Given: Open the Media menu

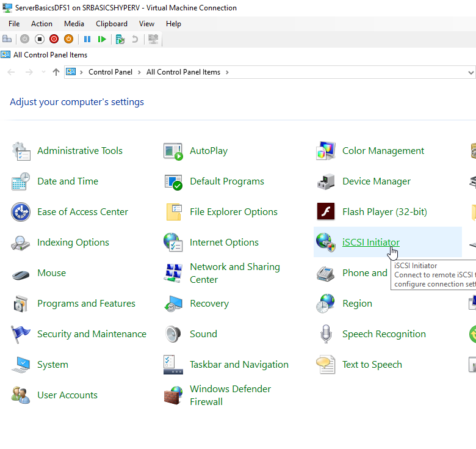Looking at the screenshot, I should pos(74,24).
